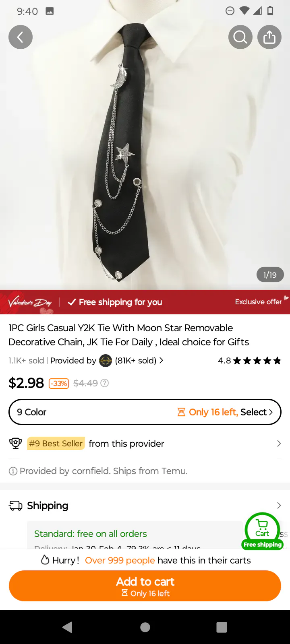Viewport: 290px width, 644px height.
Task: Tap the tie product image
Action: (x=121, y=153)
